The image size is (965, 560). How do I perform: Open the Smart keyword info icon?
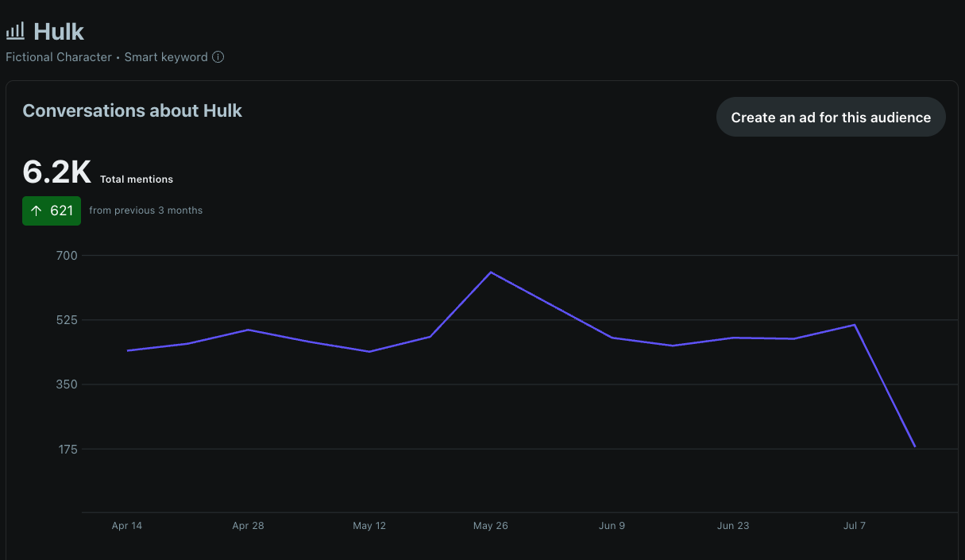pyautogui.click(x=218, y=57)
